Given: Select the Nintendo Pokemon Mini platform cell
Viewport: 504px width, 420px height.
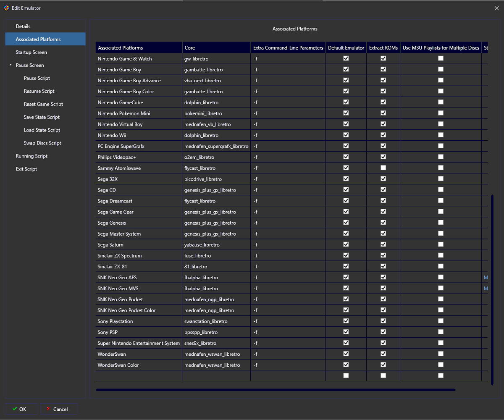Looking at the screenshot, I should (139, 113).
